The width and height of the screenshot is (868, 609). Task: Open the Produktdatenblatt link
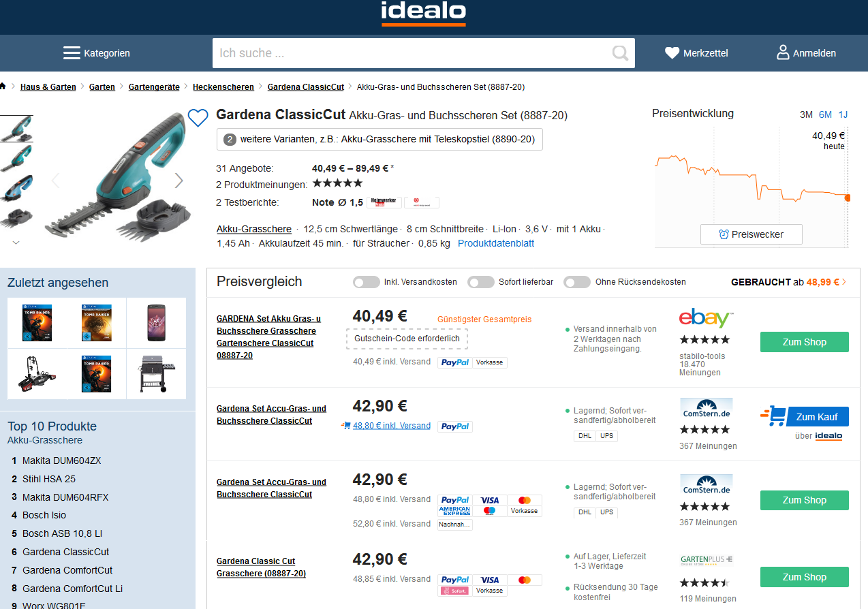[496, 243]
